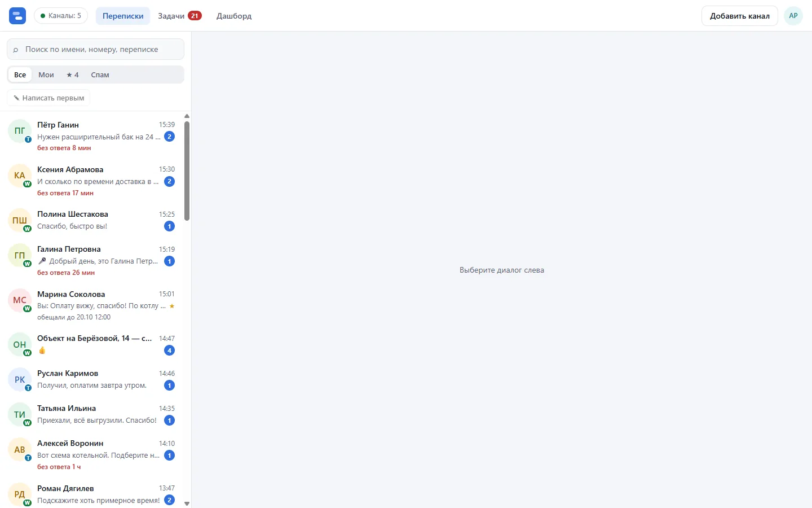Click Галина Петровна avatar ГП

click(x=20, y=255)
